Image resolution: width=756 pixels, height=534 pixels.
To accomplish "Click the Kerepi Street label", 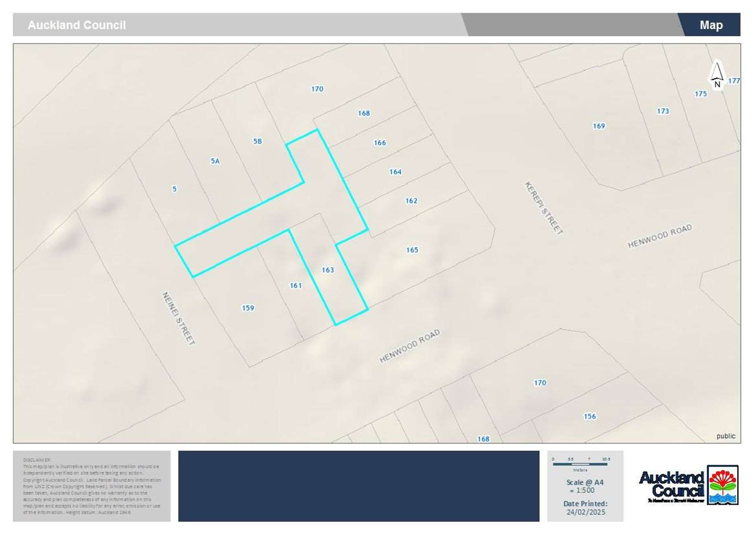I will (x=544, y=208).
